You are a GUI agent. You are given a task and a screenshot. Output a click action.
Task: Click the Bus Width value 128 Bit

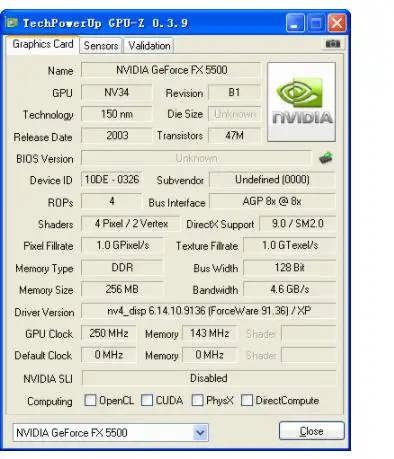tap(290, 267)
